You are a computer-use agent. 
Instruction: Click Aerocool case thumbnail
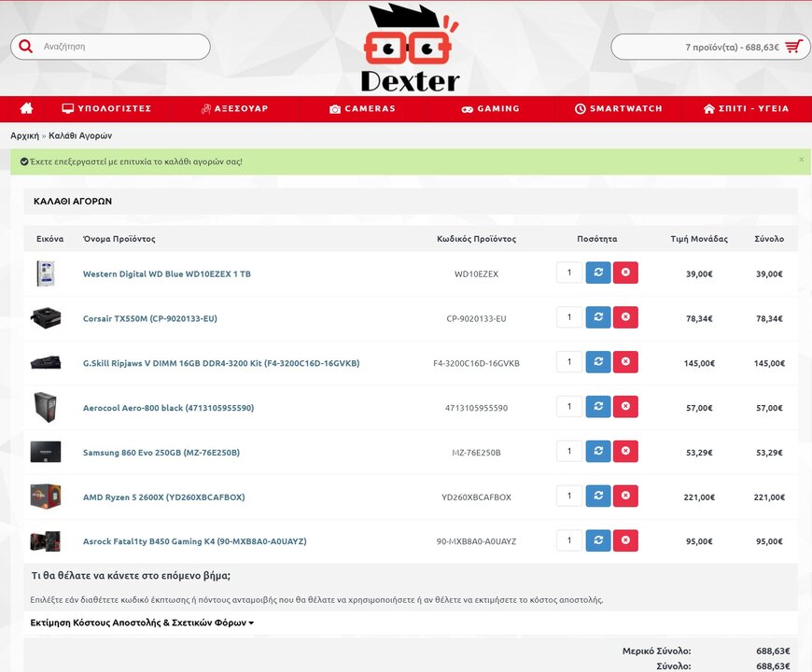tap(46, 407)
